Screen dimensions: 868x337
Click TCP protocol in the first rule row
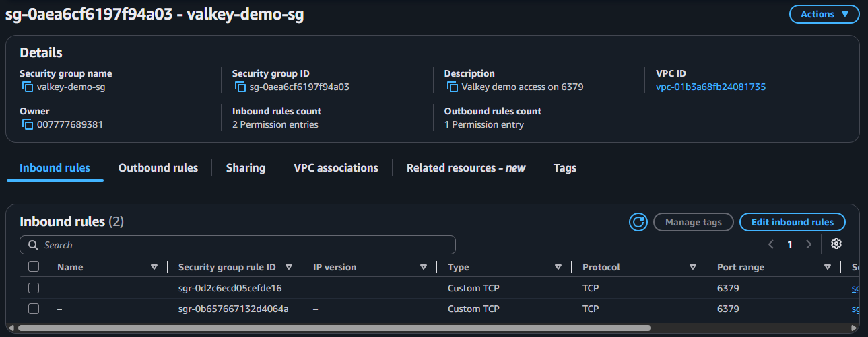[591, 288]
